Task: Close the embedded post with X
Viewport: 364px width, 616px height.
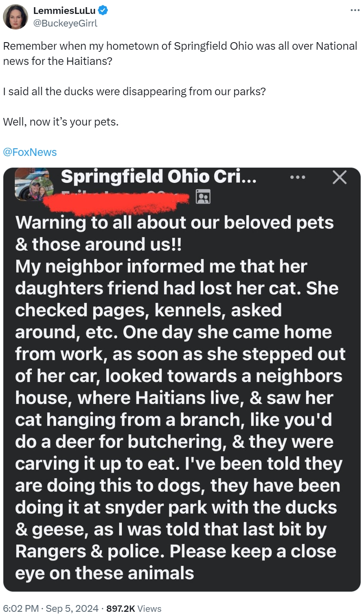Action: [339, 177]
